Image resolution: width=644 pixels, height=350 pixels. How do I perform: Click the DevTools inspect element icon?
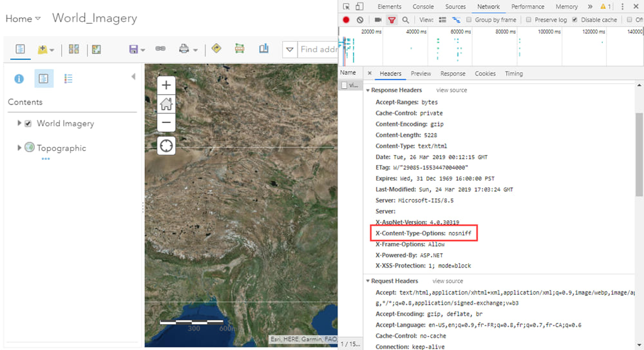pos(346,6)
